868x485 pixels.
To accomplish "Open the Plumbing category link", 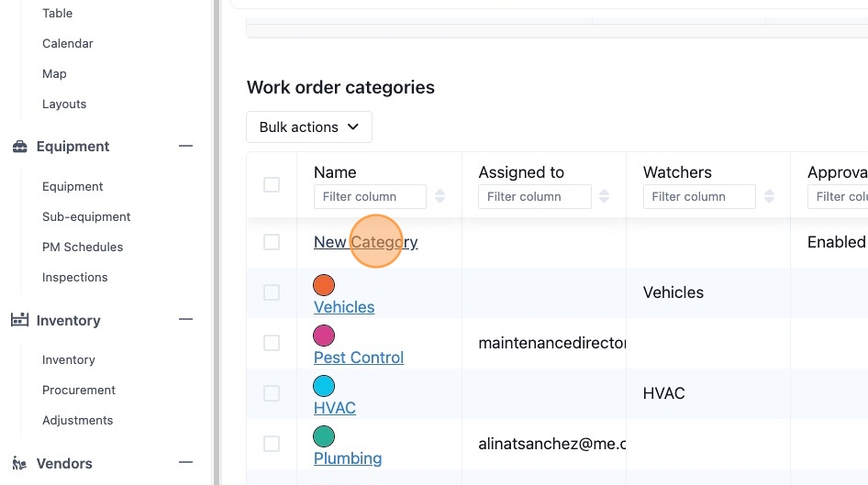I will 348,457.
